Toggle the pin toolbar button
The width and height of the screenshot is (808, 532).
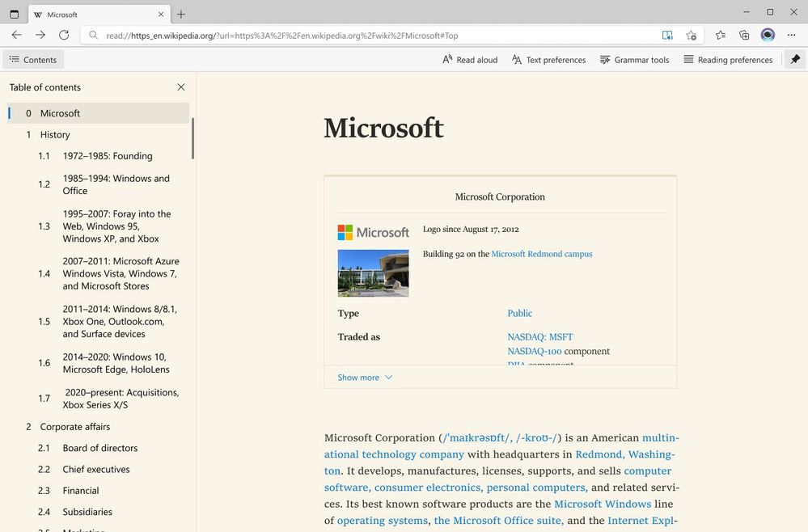(x=795, y=60)
